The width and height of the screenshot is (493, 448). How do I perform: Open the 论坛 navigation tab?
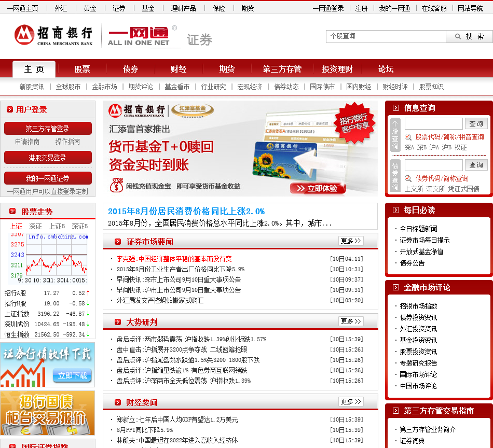(386, 69)
